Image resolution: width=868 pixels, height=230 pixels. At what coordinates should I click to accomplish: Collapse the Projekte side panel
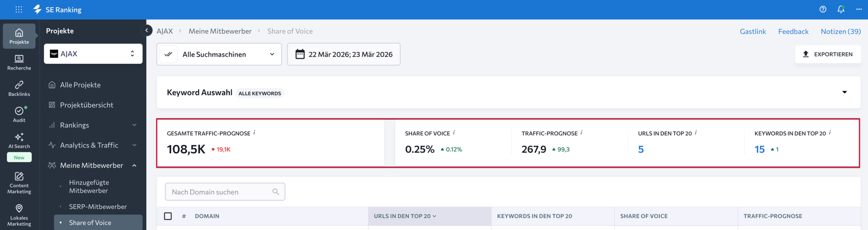tap(146, 31)
